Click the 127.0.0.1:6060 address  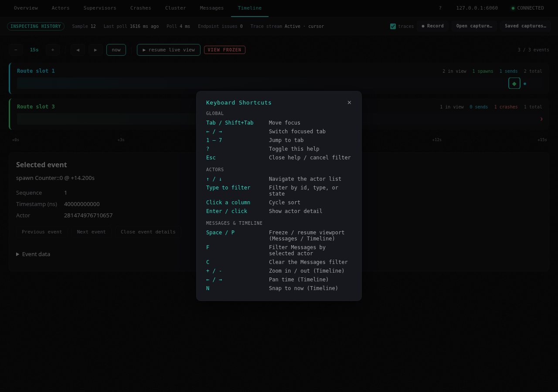coord(477,8)
